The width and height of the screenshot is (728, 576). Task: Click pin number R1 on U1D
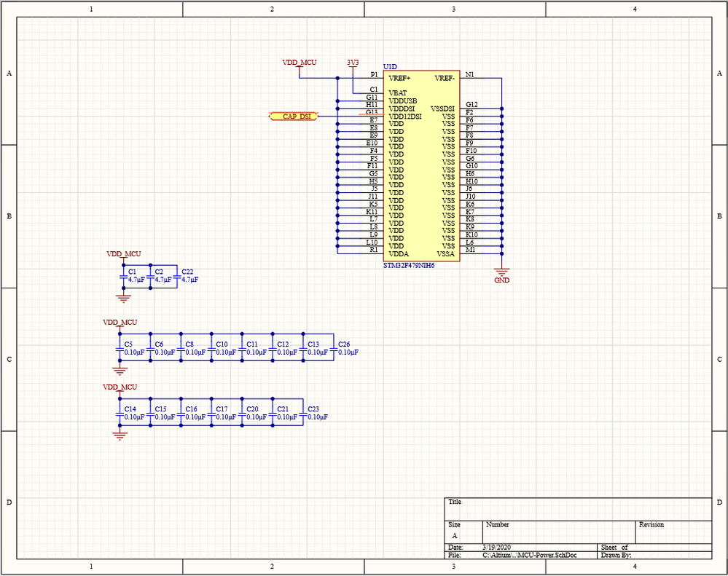374,250
